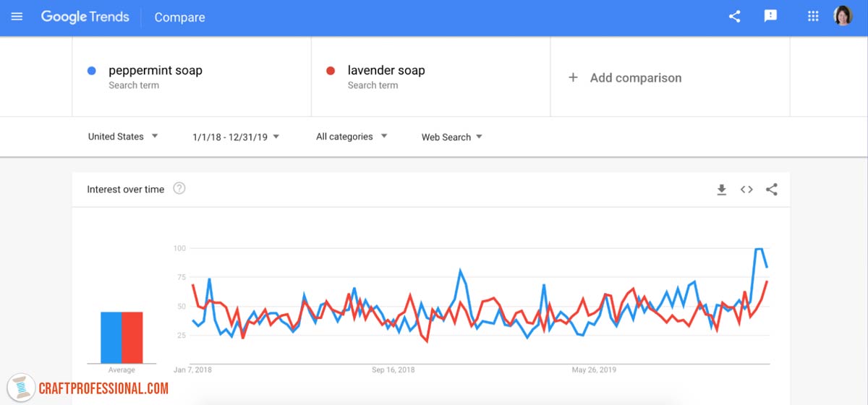This screenshot has width=868, height=405.
Task: Click the Google Trends logo link
Action: [85, 17]
